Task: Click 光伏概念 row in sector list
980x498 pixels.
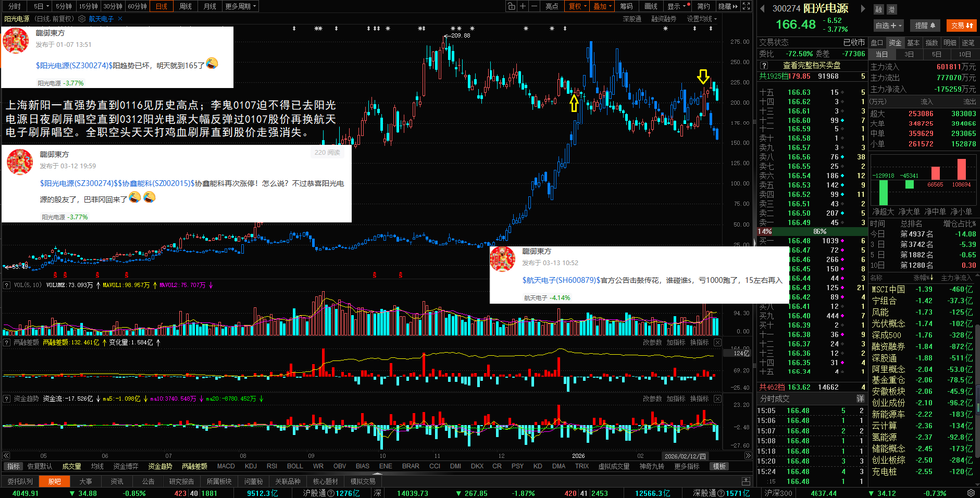Action: pos(923,324)
